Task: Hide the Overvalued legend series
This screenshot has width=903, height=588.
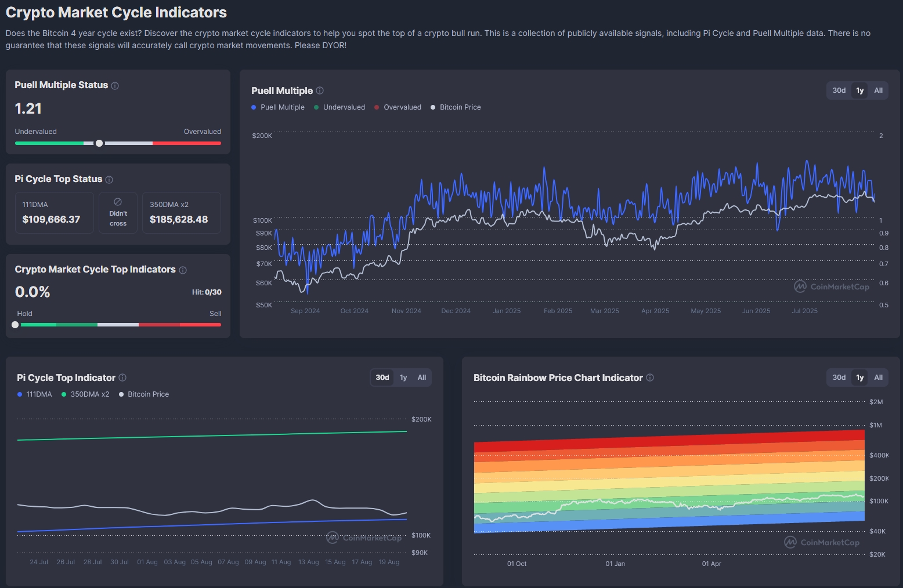Action: 398,107
